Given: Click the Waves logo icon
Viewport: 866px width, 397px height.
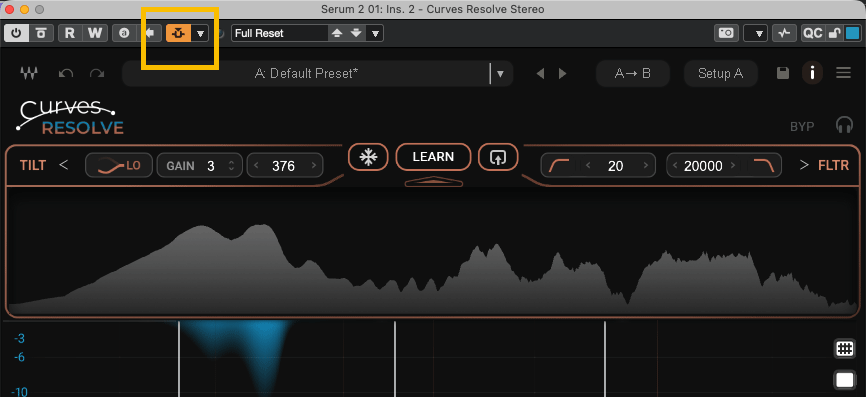Looking at the screenshot, I should pos(29,73).
